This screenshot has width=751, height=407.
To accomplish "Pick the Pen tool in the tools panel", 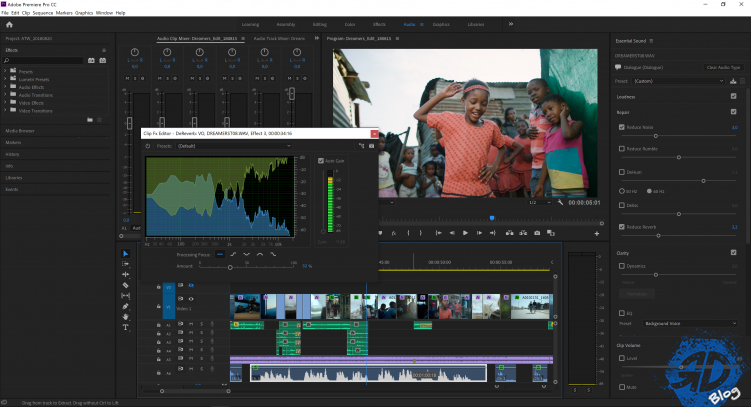I will click(x=126, y=306).
